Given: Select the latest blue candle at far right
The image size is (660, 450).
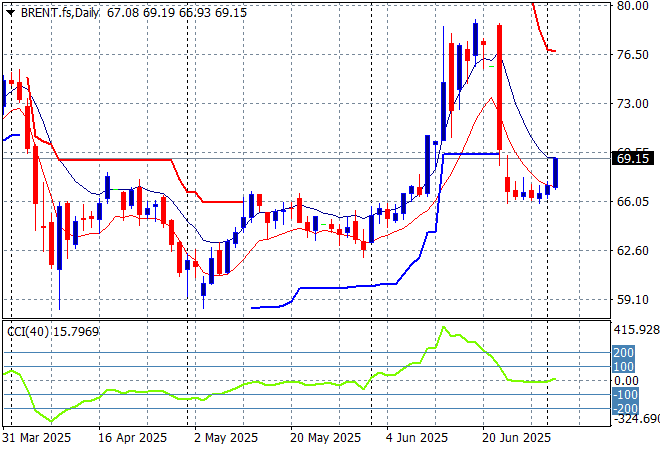Looking at the screenshot, I should (x=555, y=173).
